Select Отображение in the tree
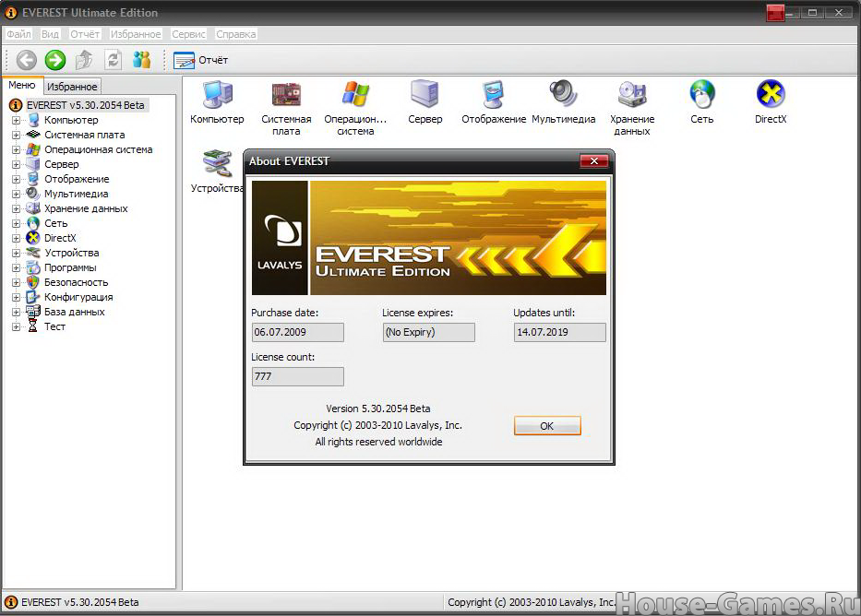 click(77, 179)
